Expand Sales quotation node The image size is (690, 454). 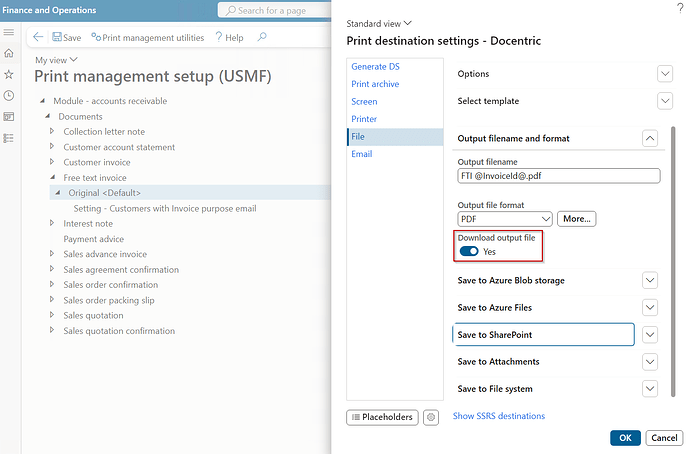52,315
